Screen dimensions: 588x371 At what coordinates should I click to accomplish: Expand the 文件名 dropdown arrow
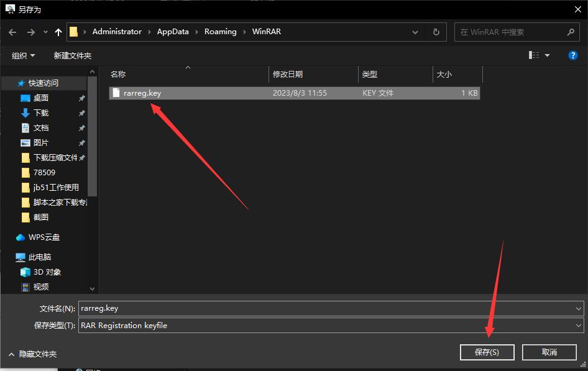(578, 309)
